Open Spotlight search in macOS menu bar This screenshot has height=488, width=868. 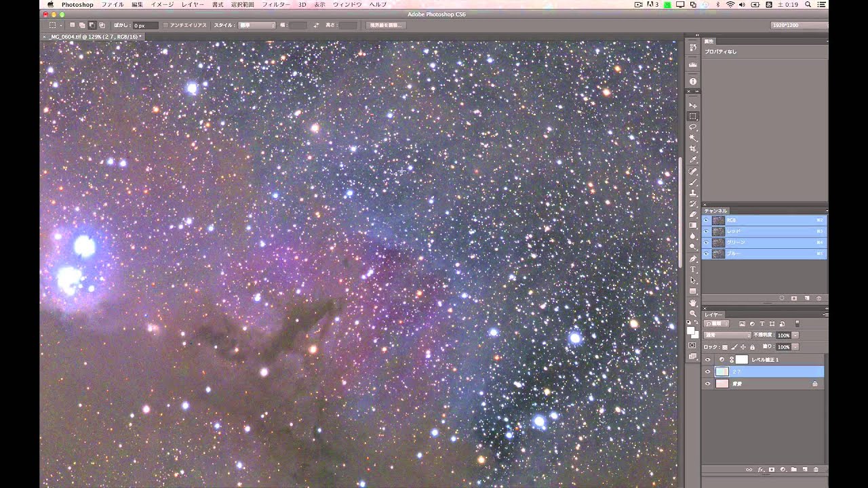tap(808, 5)
